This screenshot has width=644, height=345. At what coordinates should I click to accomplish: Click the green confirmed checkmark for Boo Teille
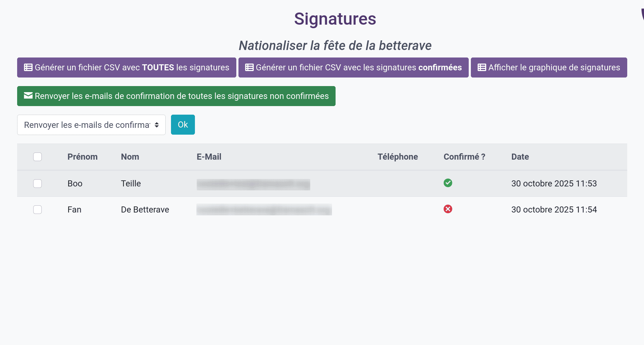tap(448, 183)
